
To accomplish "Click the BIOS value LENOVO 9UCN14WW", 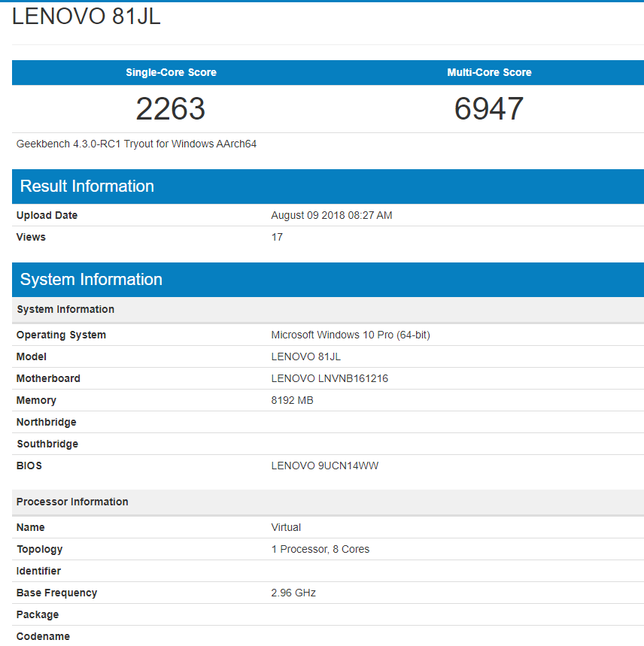I will click(x=324, y=466).
